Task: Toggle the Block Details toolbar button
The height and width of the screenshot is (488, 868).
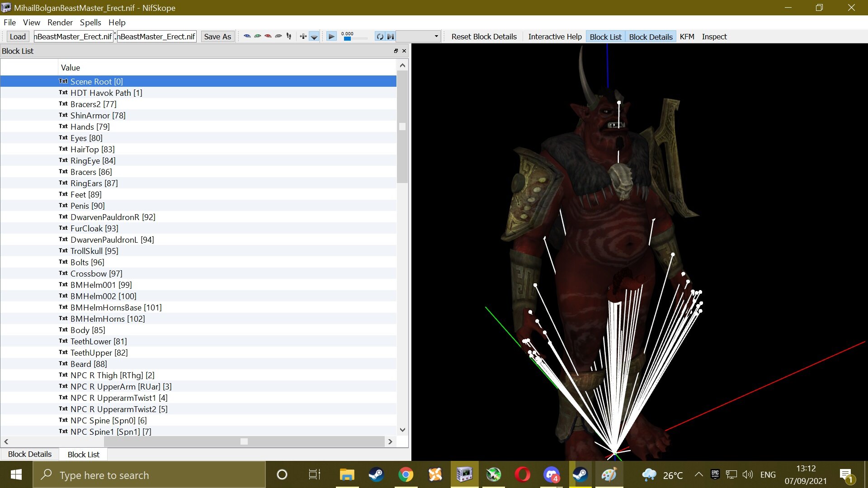Action: coord(651,37)
